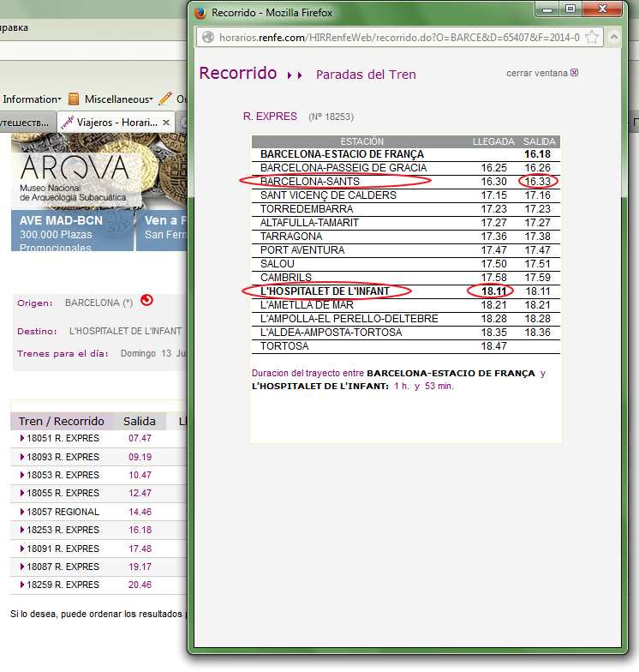The height and width of the screenshot is (672, 639).
Task: Bookmark the page with the star icon
Action: click(592, 38)
